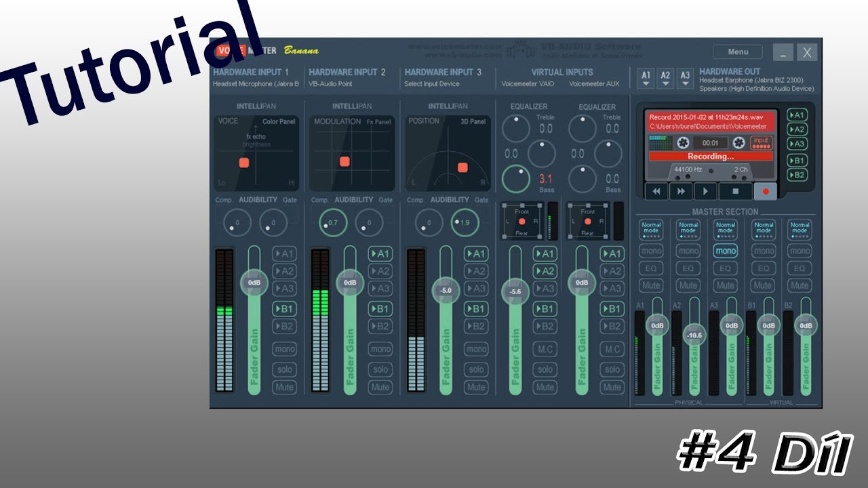
Task: Enable EQ on master A1 bus
Action: (x=651, y=268)
